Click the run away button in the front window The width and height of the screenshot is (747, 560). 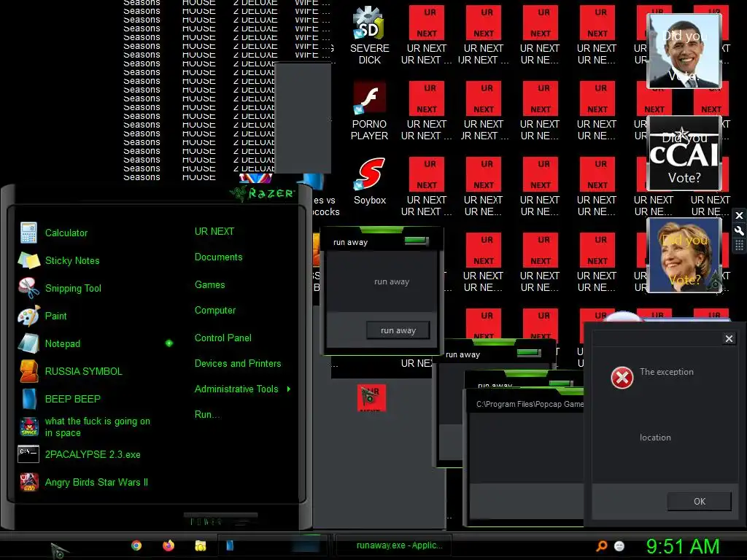point(398,330)
